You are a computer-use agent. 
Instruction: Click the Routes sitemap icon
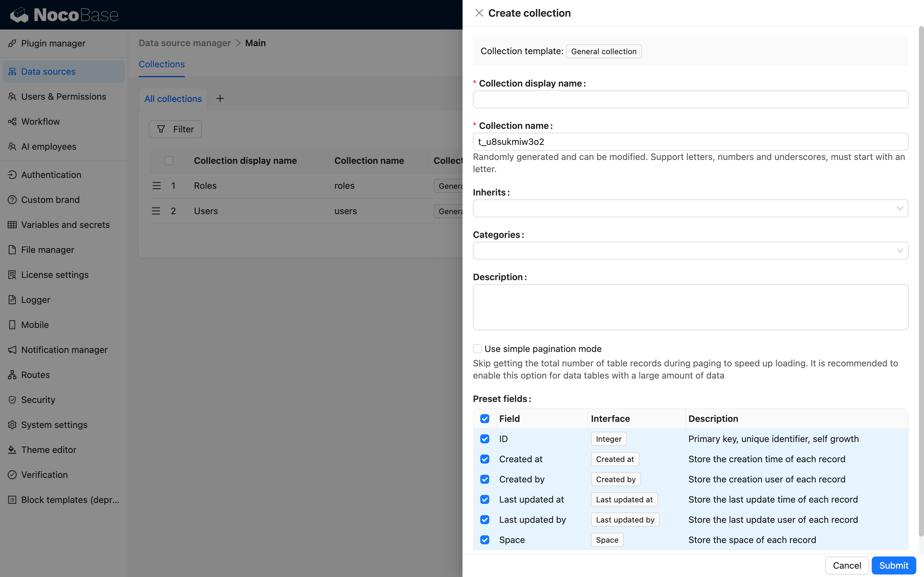pyautogui.click(x=12, y=375)
